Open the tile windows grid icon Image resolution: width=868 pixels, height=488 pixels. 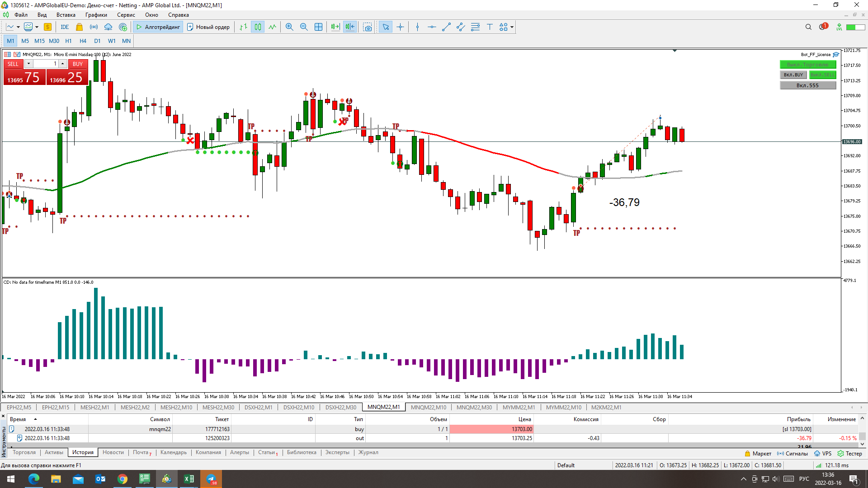point(318,27)
